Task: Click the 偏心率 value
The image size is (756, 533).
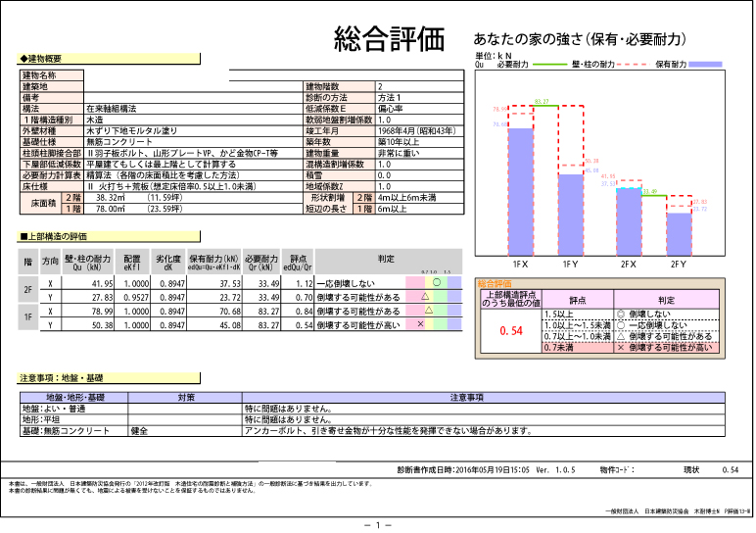Action: [x=390, y=109]
